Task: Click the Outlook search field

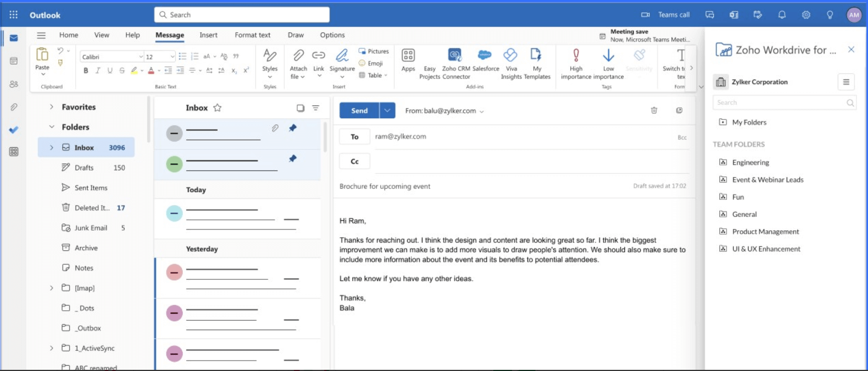Action: click(x=242, y=15)
